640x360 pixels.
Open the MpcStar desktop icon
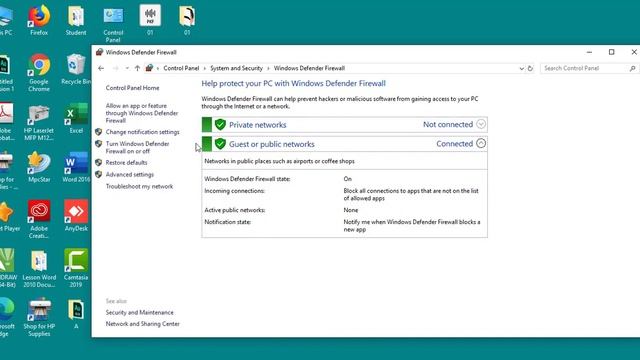[x=39, y=167]
